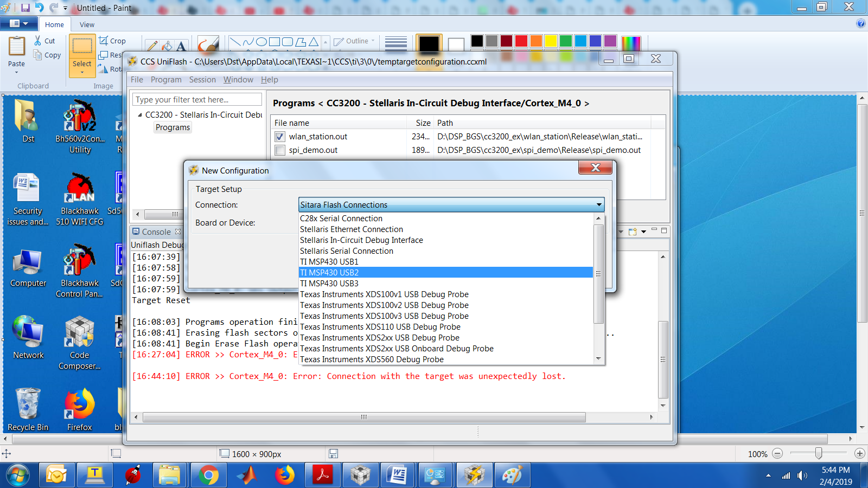
Task: Uncheck the wlan_station.out program checkbox
Action: tap(280, 137)
